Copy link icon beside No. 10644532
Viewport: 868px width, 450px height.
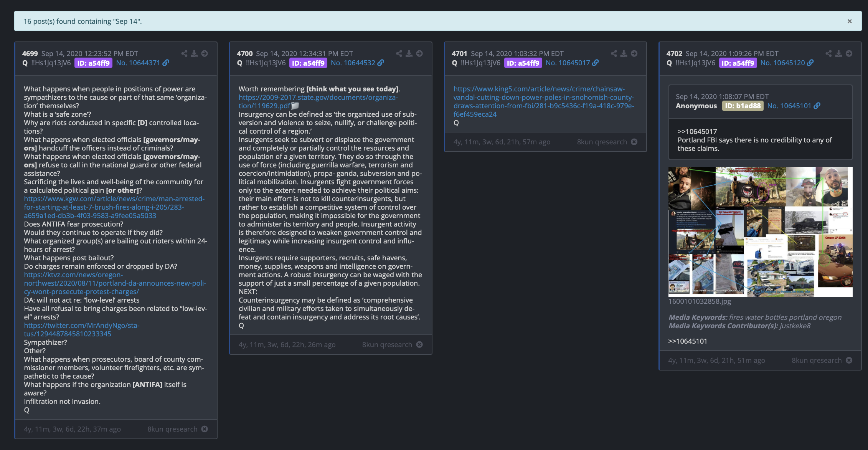[381, 63]
